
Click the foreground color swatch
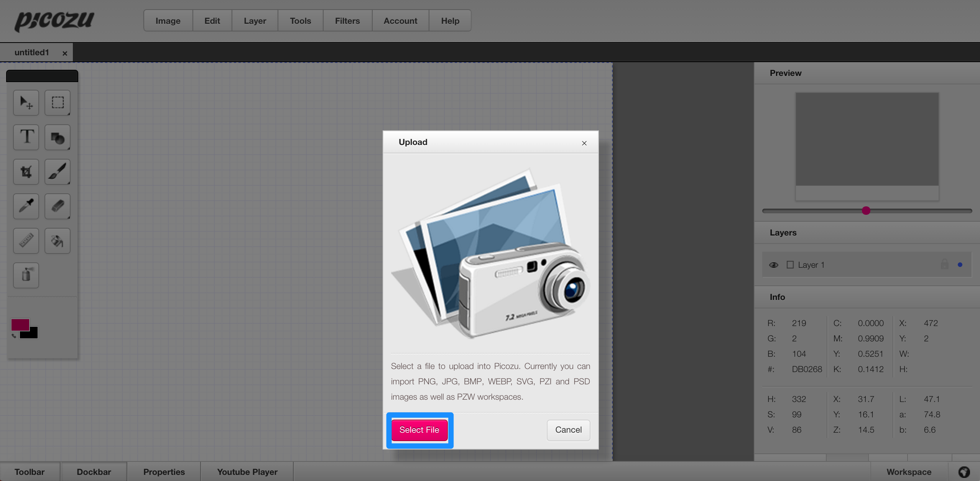pyautogui.click(x=21, y=324)
